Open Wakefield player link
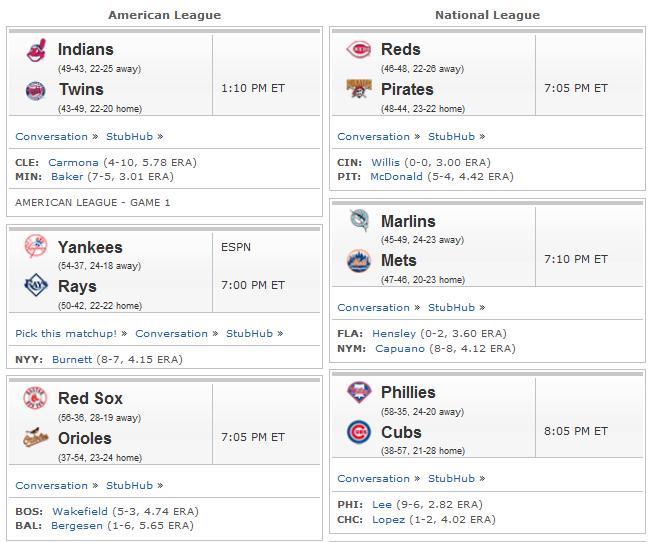 80,511
